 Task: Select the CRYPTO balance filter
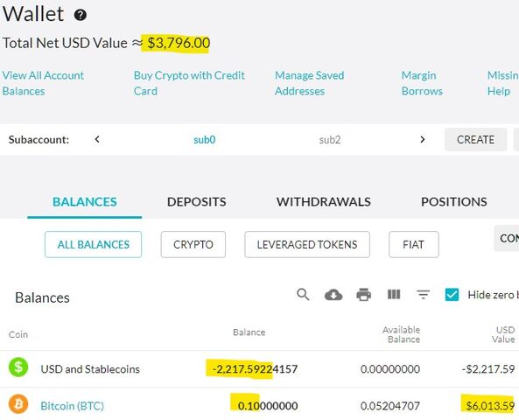[x=193, y=244]
